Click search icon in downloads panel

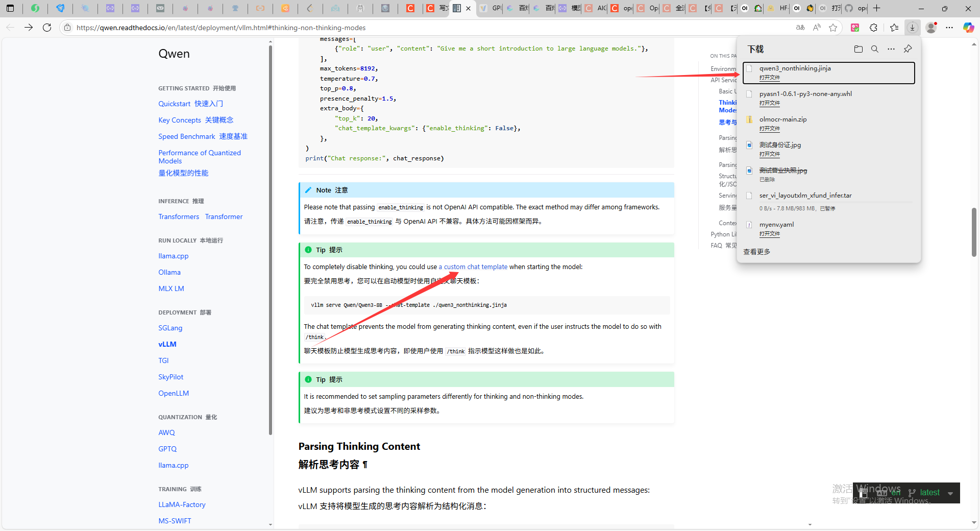874,49
